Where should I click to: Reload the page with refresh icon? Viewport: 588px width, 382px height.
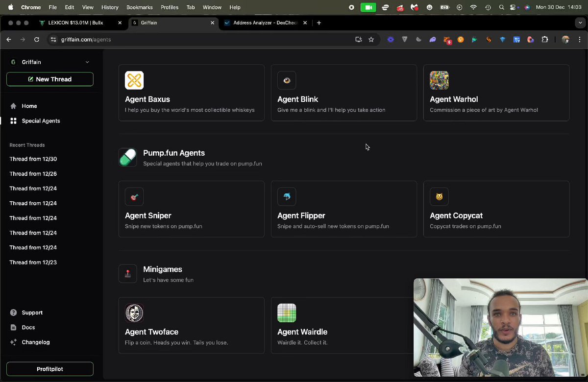pos(37,40)
